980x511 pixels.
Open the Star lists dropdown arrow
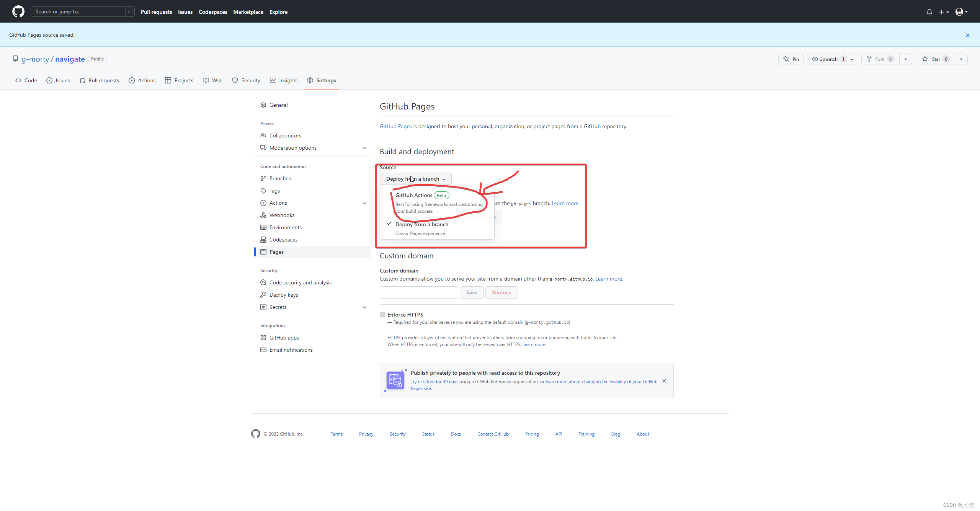click(961, 59)
